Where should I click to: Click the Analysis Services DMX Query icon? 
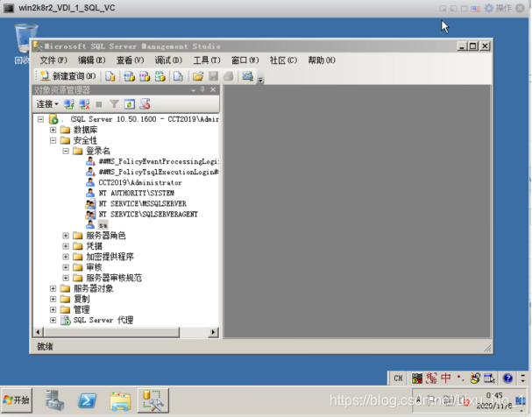tap(145, 76)
